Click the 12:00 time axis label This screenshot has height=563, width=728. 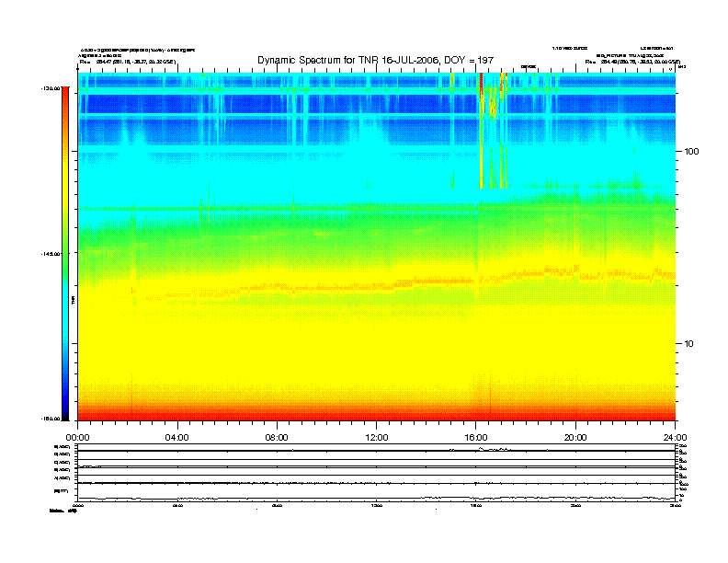377,438
